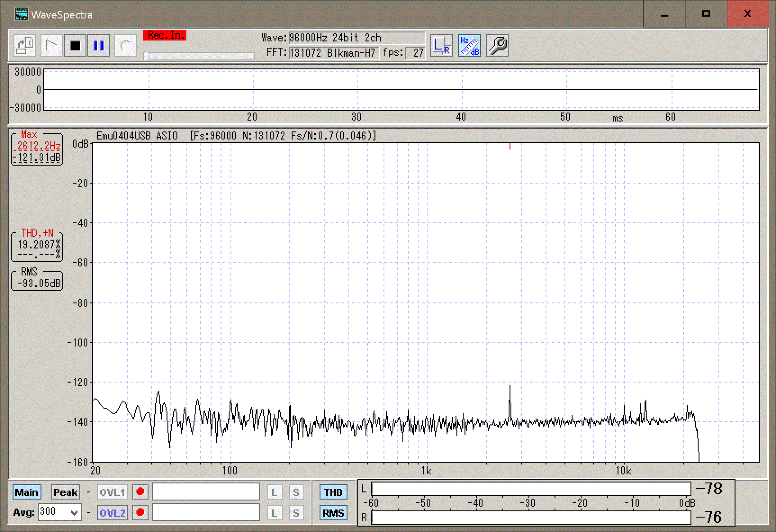This screenshot has height=532, width=776.
Task: Click the L button in OVL2 row
Action: [x=274, y=513]
